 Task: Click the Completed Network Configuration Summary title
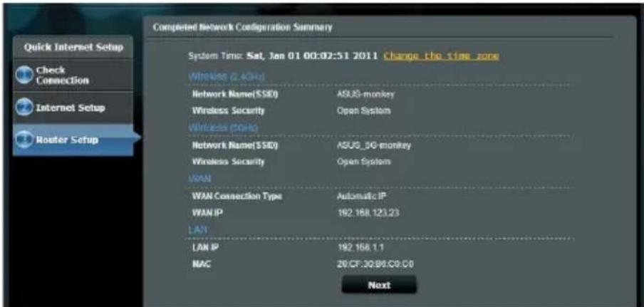[242, 28]
